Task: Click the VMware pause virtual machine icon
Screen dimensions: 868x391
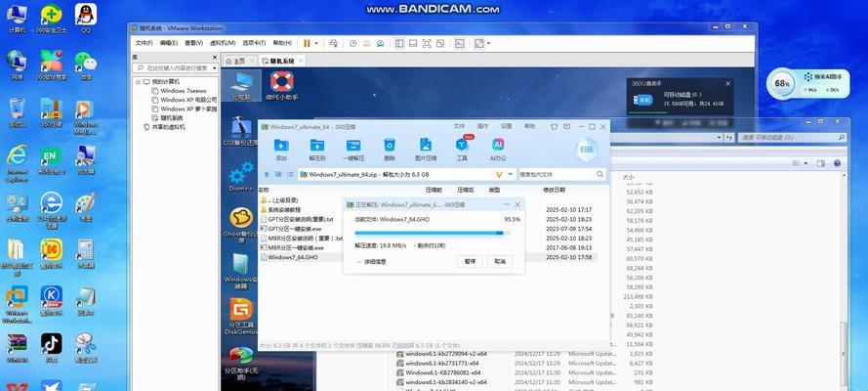Action: [x=307, y=43]
